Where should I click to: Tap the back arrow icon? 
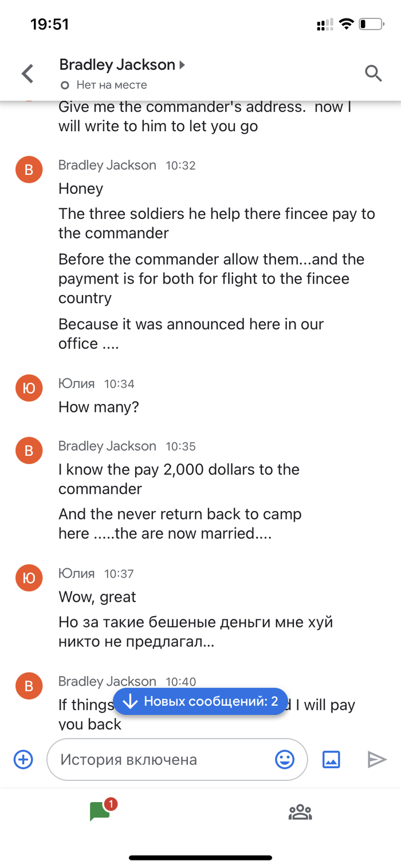pyautogui.click(x=27, y=73)
